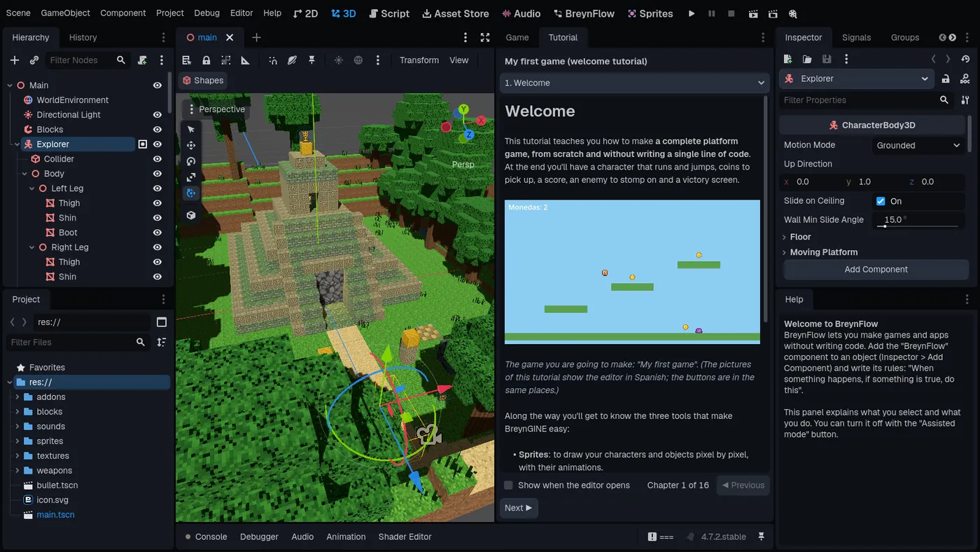Viewport: 980px width, 552px height.
Task: Switch to the History tab
Action: [83, 37]
